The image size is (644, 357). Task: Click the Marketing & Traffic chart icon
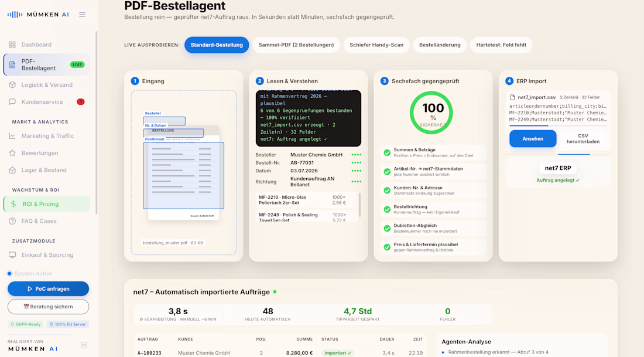pos(12,136)
